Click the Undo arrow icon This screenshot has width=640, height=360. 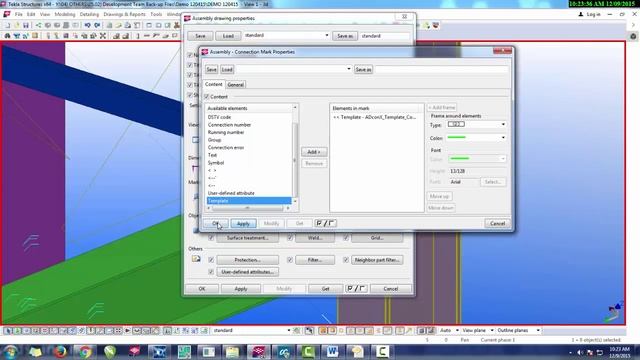pos(87,25)
